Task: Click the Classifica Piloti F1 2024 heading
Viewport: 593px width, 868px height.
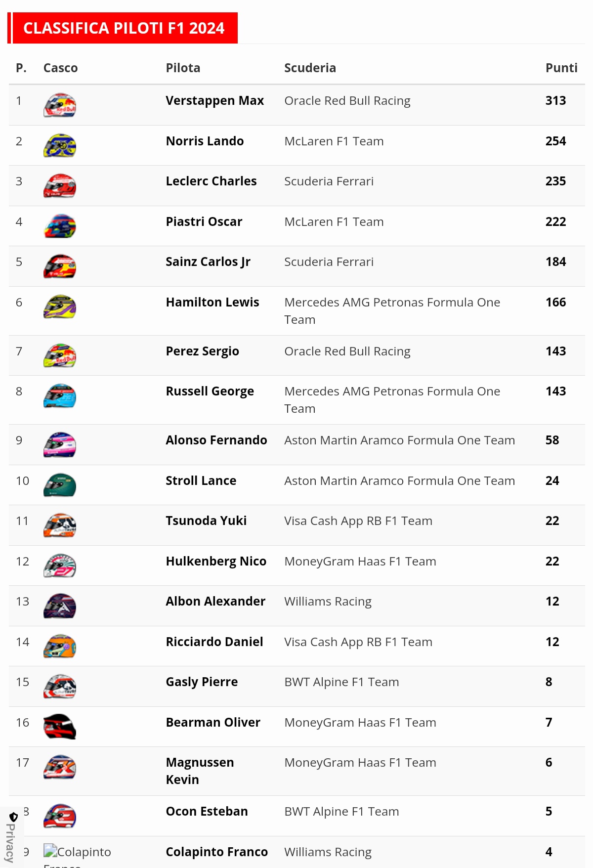Action: click(124, 28)
